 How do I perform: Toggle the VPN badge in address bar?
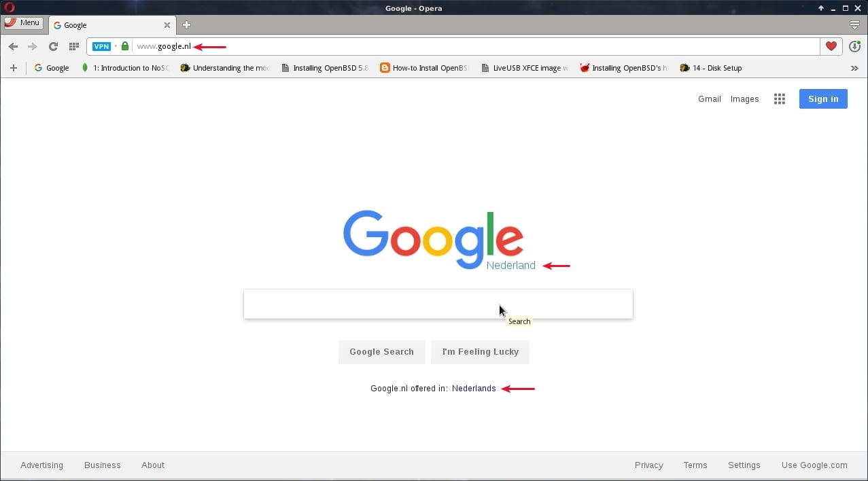tap(101, 47)
